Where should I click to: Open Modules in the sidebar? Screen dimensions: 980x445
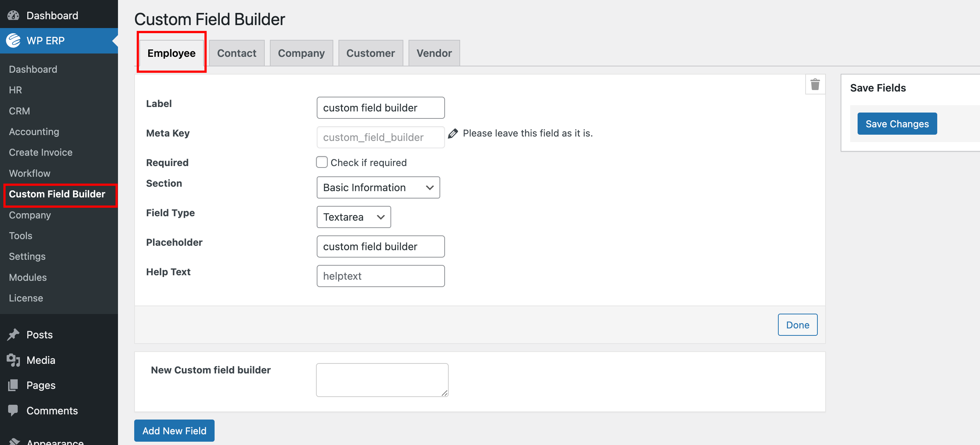(x=28, y=277)
